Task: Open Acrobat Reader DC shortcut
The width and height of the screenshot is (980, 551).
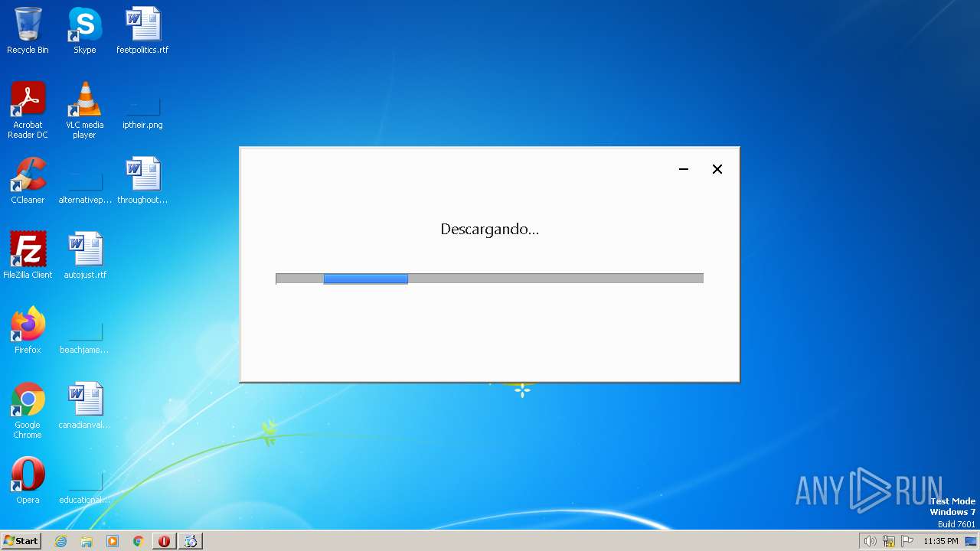Action: point(28,110)
